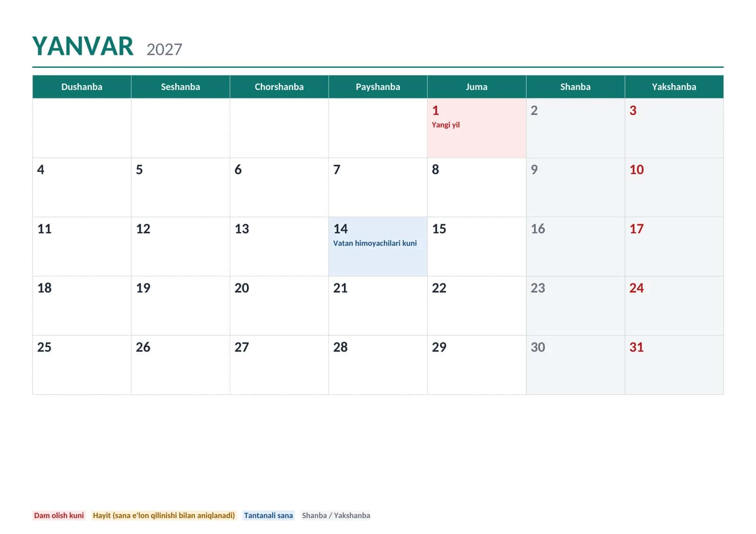The height and width of the screenshot is (534, 756).
Task: Click the Tantanali sana legend
Action: [268, 516]
